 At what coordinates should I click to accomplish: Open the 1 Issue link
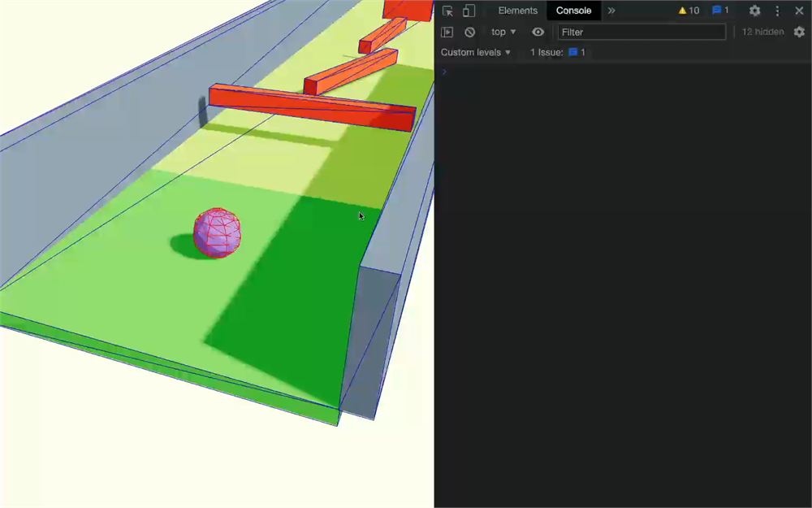click(x=557, y=52)
